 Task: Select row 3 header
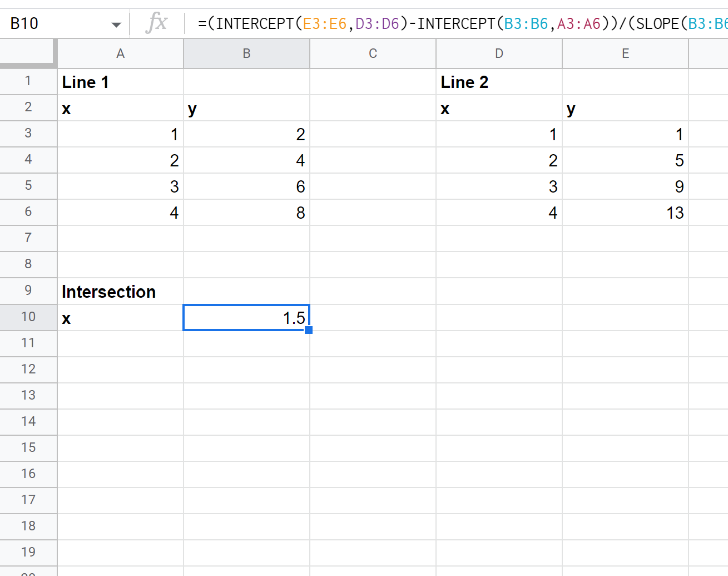click(28, 134)
